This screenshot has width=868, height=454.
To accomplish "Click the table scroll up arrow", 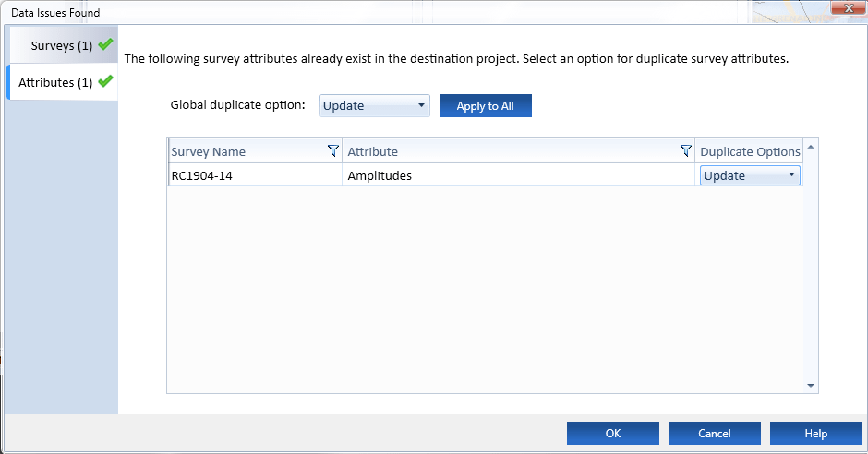I will [811, 147].
